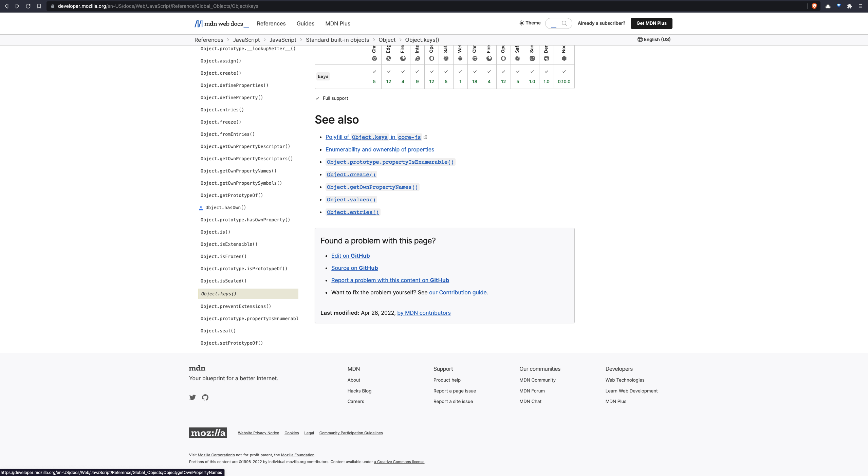Click the Chrome support checkmark for keys
The height and width of the screenshot is (476, 868).
point(374,72)
